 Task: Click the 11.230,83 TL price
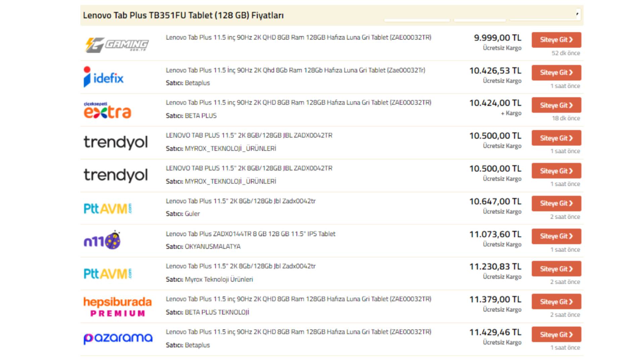(x=495, y=266)
